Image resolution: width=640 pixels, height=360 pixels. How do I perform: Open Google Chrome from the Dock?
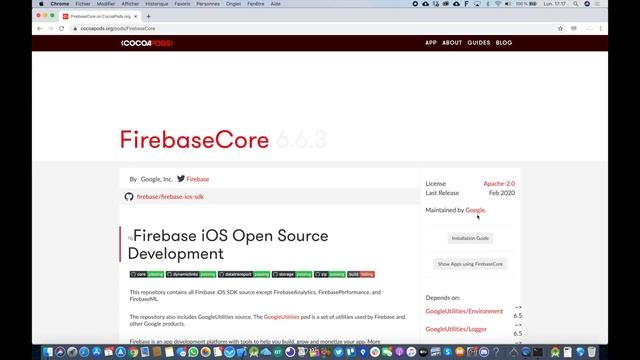point(133,352)
